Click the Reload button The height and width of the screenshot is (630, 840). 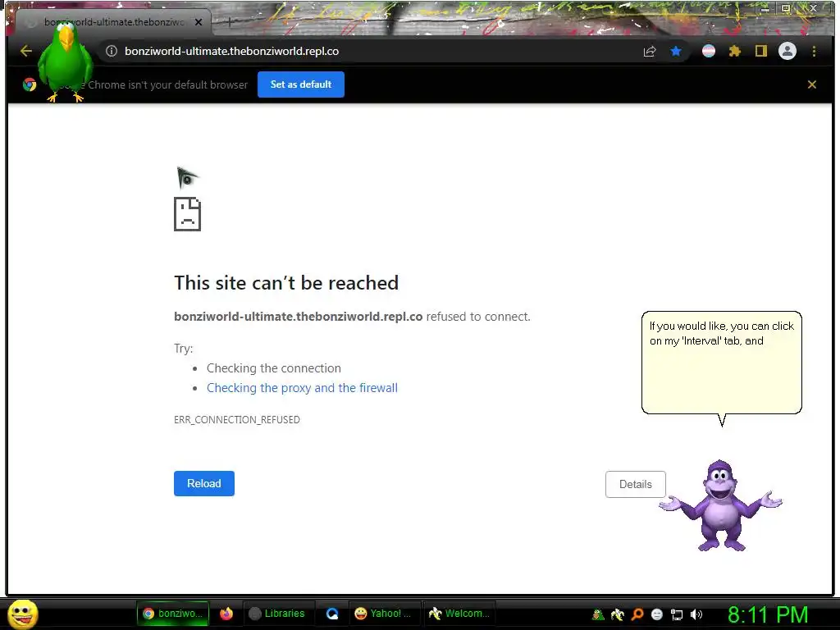(x=204, y=483)
